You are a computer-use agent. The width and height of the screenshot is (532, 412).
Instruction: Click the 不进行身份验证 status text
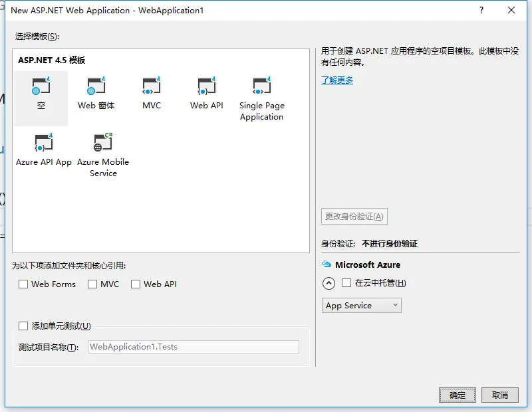pos(390,243)
